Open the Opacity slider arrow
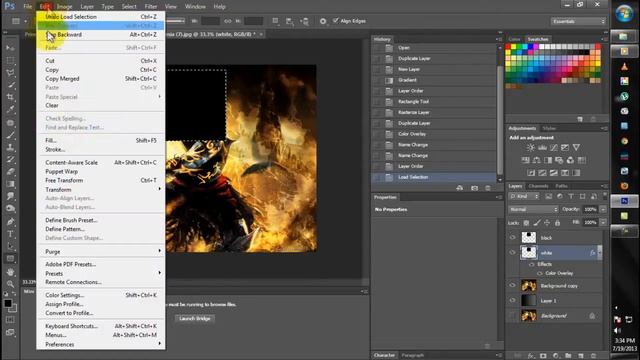640x360 pixels. point(603,209)
